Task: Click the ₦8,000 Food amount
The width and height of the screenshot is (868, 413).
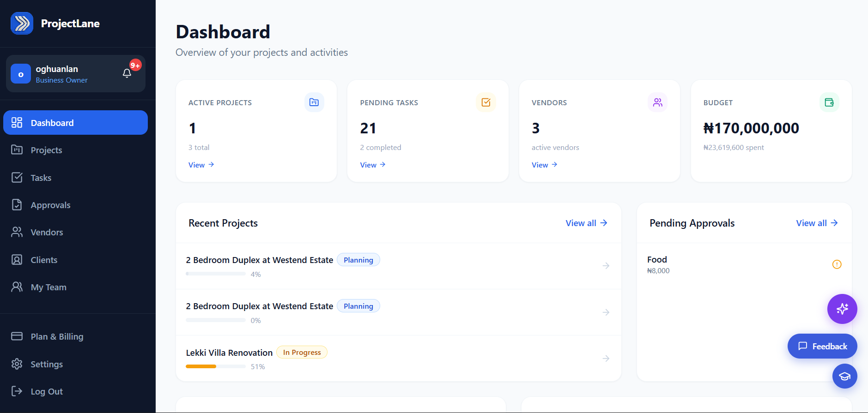Action: (658, 271)
